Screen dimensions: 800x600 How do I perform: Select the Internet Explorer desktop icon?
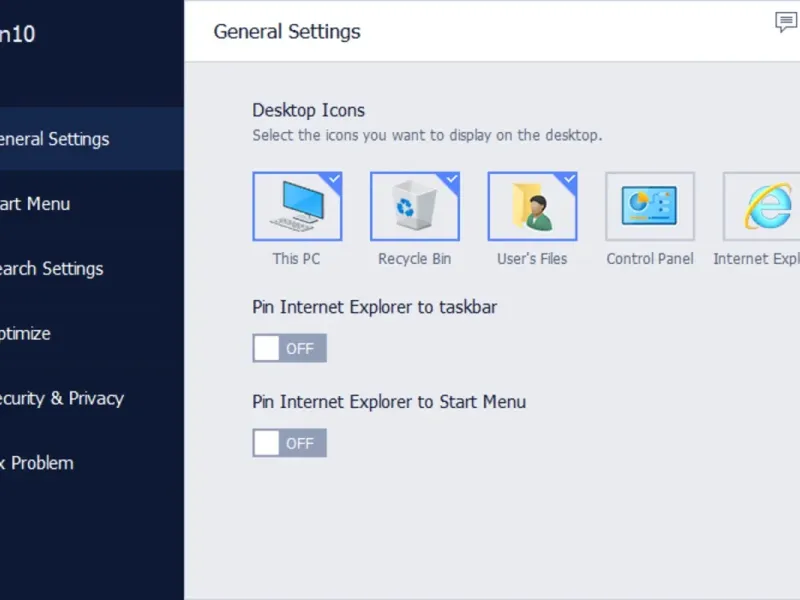[x=761, y=206]
